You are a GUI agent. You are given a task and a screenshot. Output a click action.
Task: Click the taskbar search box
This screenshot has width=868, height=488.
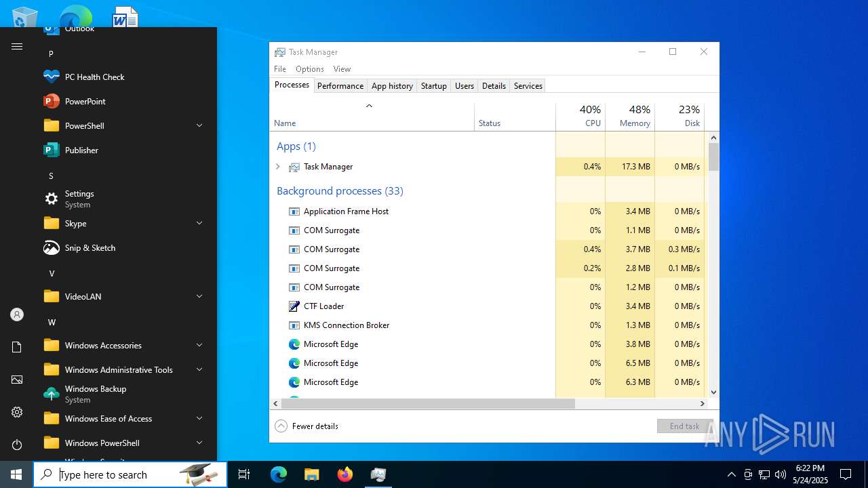click(130, 474)
